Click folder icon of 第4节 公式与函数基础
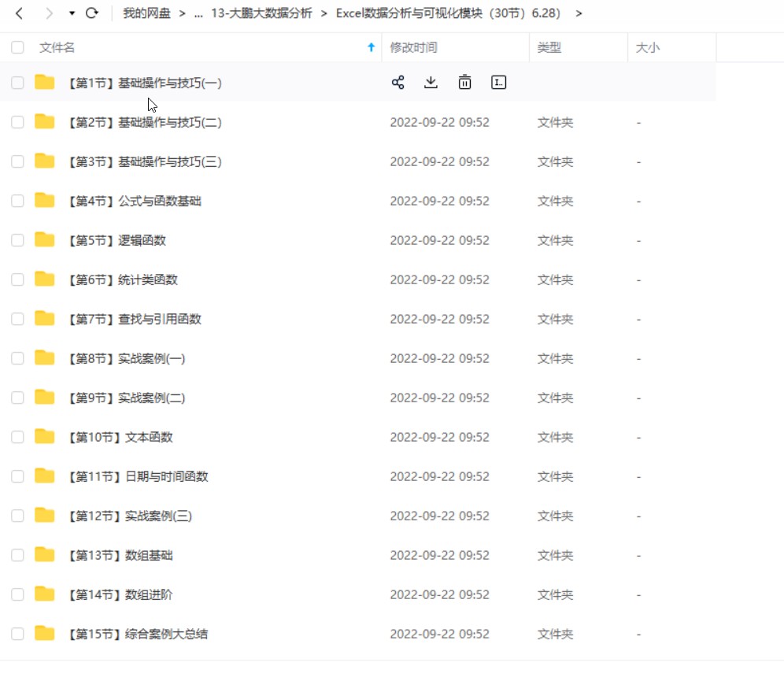The height and width of the screenshot is (692, 784). coord(45,200)
